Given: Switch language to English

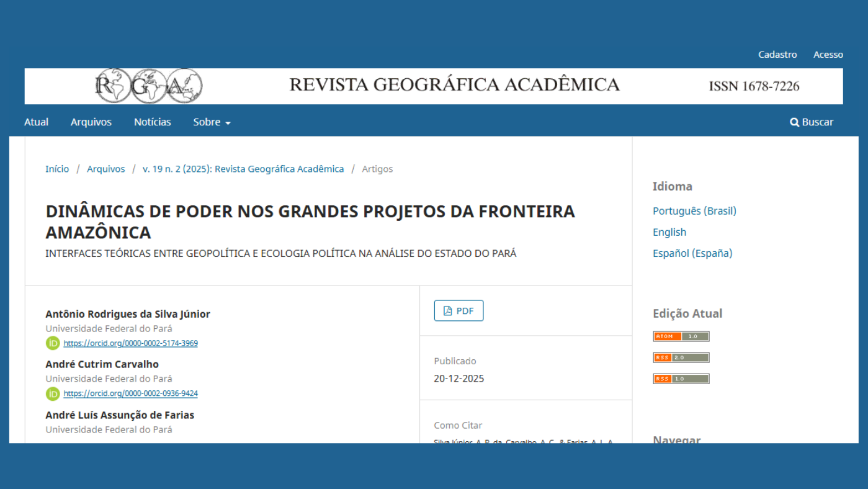Looking at the screenshot, I should click(x=669, y=232).
